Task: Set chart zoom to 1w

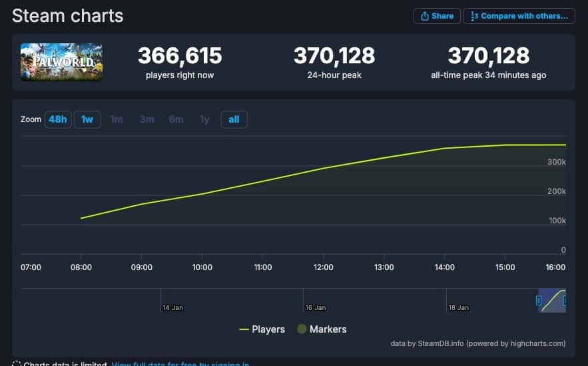Action: [87, 119]
